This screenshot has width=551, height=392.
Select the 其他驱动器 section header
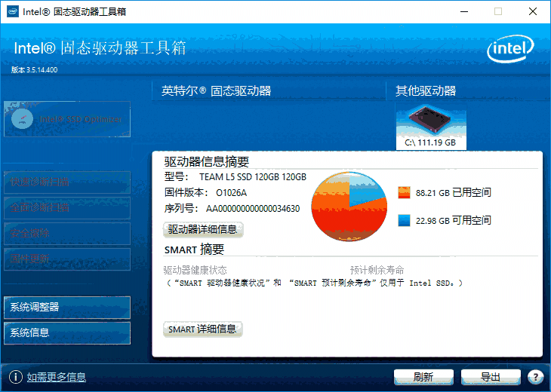coord(426,91)
